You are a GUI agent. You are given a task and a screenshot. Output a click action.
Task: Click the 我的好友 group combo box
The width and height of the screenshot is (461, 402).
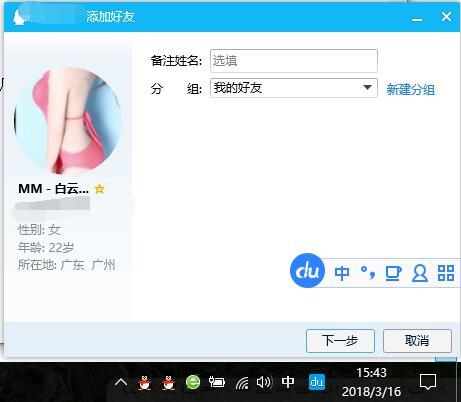pyautogui.click(x=294, y=88)
